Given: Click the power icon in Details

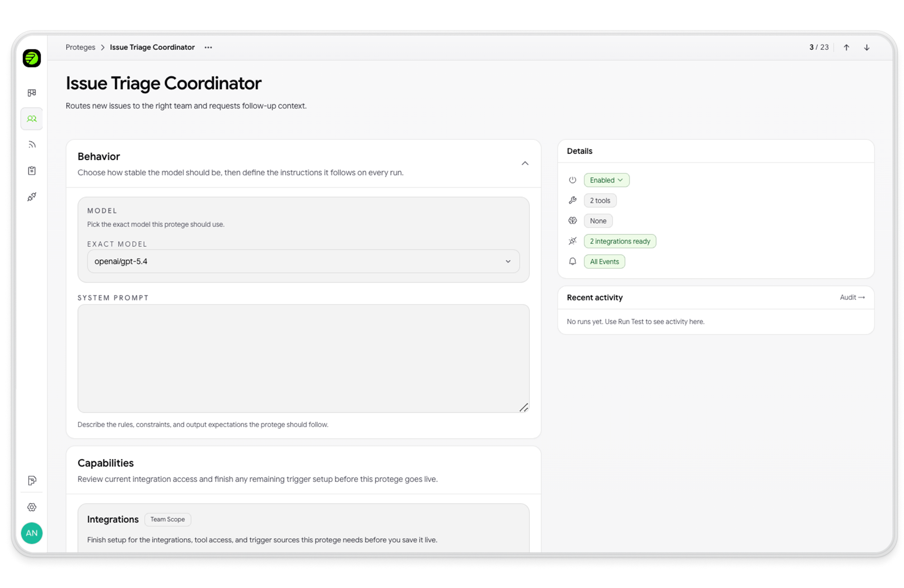Looking at the screenshot, I should pos(573,180).
